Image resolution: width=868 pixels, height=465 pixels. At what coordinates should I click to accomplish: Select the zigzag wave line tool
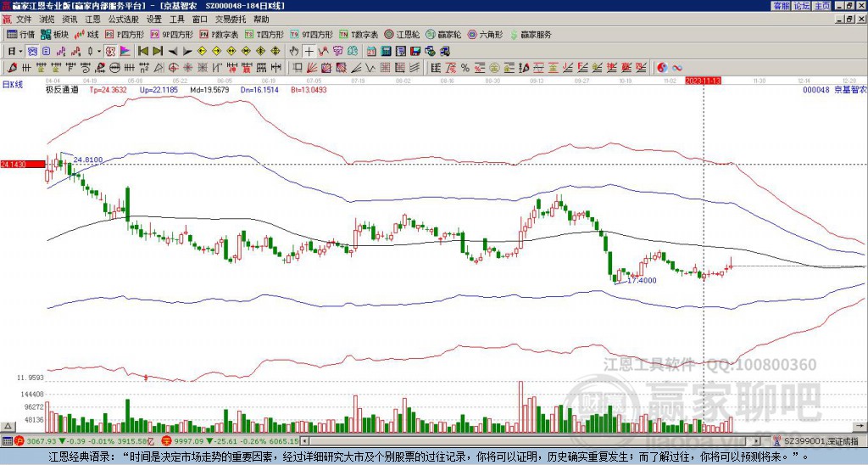pos(370,68)
